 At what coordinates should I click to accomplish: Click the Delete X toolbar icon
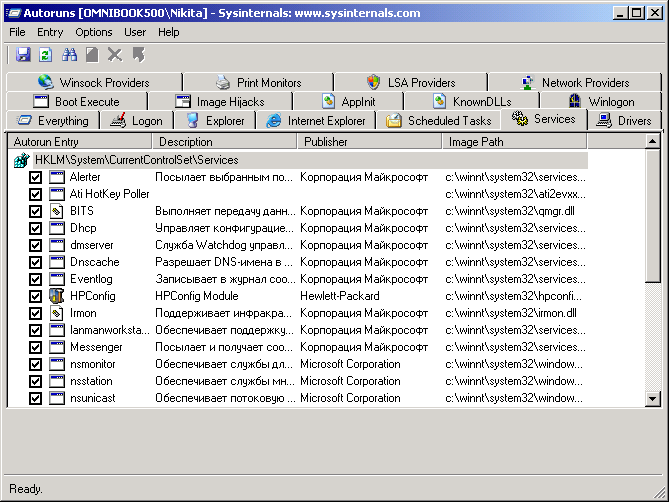115,55
